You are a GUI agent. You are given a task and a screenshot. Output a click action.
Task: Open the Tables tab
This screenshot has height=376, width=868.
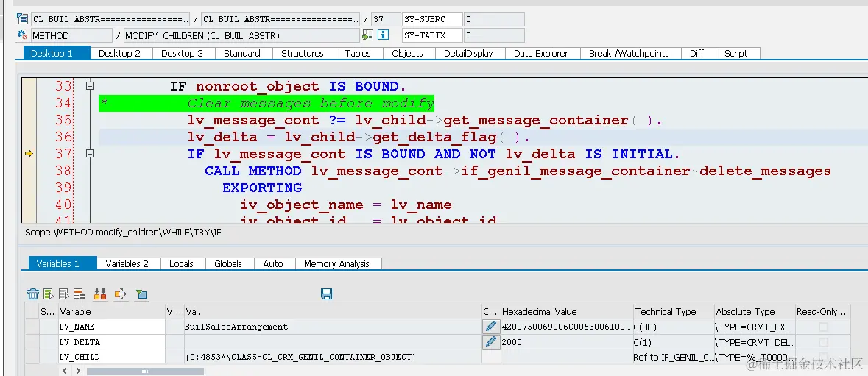click(358, 54)
